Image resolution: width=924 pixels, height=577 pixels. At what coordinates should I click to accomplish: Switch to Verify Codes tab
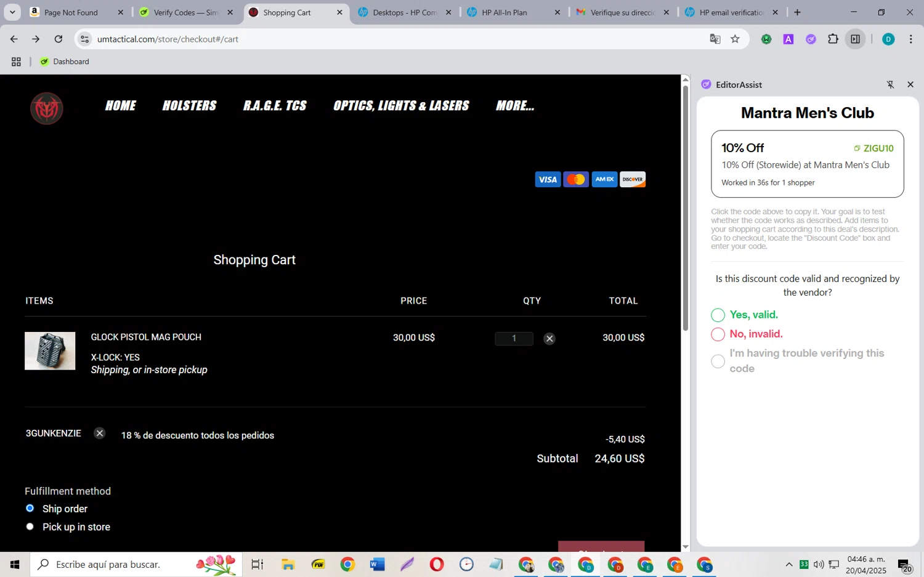coord(185,12)
